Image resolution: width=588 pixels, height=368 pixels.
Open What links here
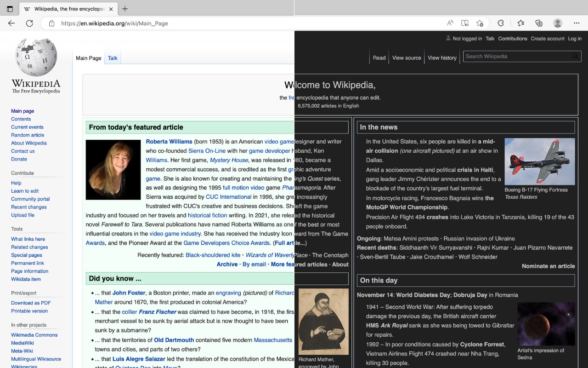[28, 239]
